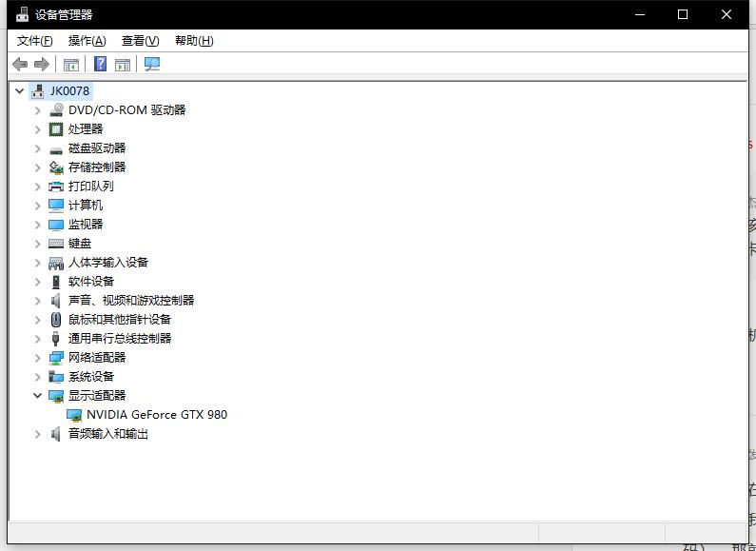Viewport: 756px width, 551px height.
Task: Select the 键盘 label
Action: point(80,244)
